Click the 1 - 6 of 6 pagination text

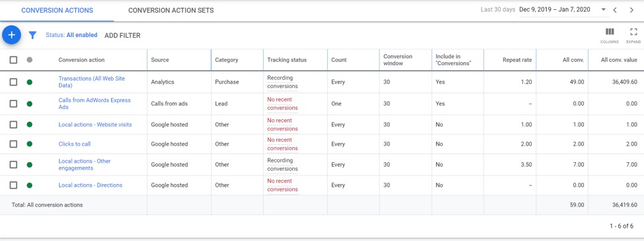tap(622, 226)
